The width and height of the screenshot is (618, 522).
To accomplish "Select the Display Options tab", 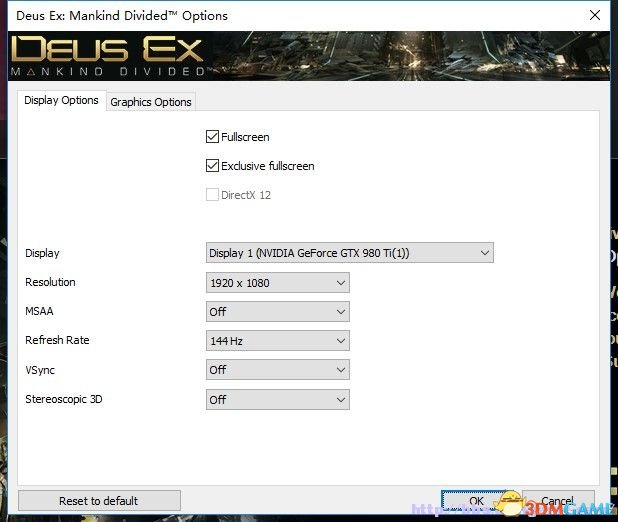I will tap(61, 100).
